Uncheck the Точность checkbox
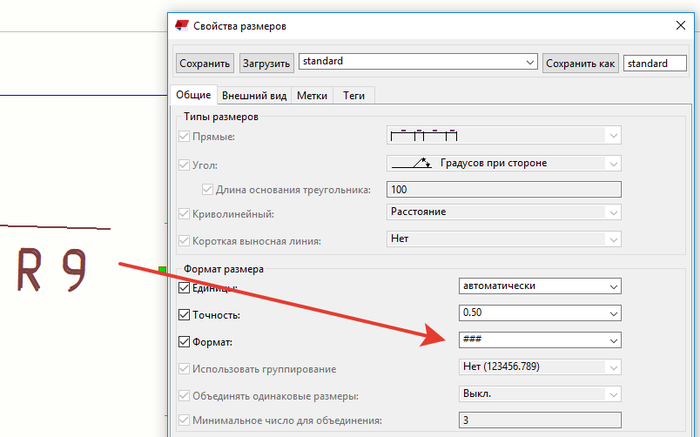This screenshot has height=437, width=700. pyautogui.click(x=184, y=315)
